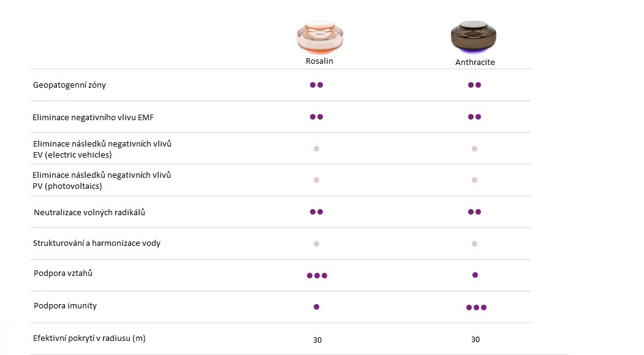Viewport: 644px width, 355px height.
Task: Click the Neutralizace volných radikálů label
Action: [89, 212]
